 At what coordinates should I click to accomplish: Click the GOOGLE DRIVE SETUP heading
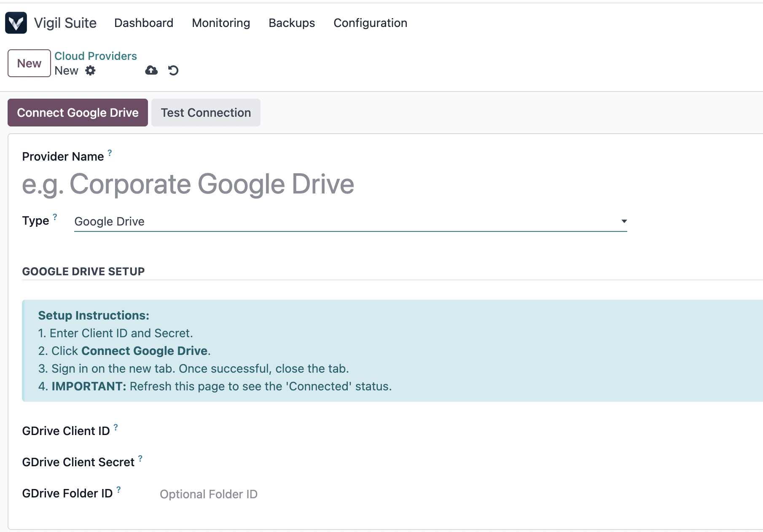pos(83,271)
